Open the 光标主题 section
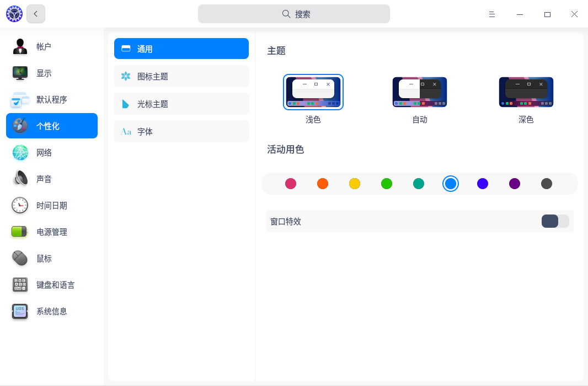588x386 pixels. pyautogui.click(x=181, y=104)
